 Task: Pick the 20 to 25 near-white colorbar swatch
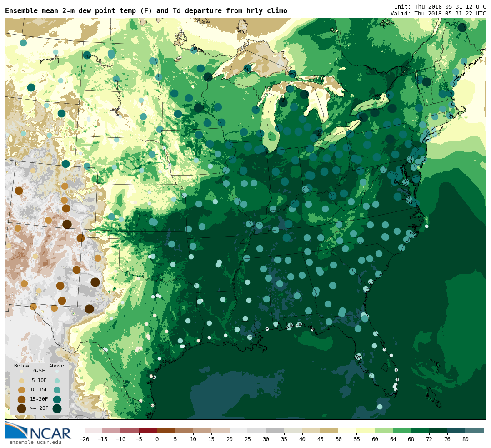pos(239,430)
